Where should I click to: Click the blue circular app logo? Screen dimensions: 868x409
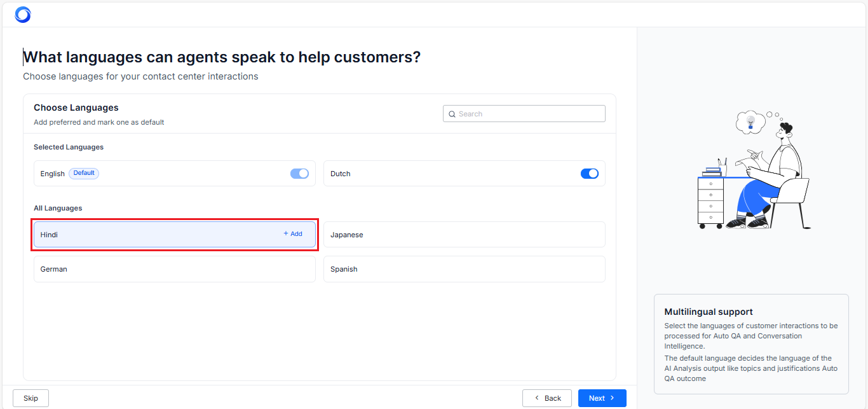coord(23,15)
